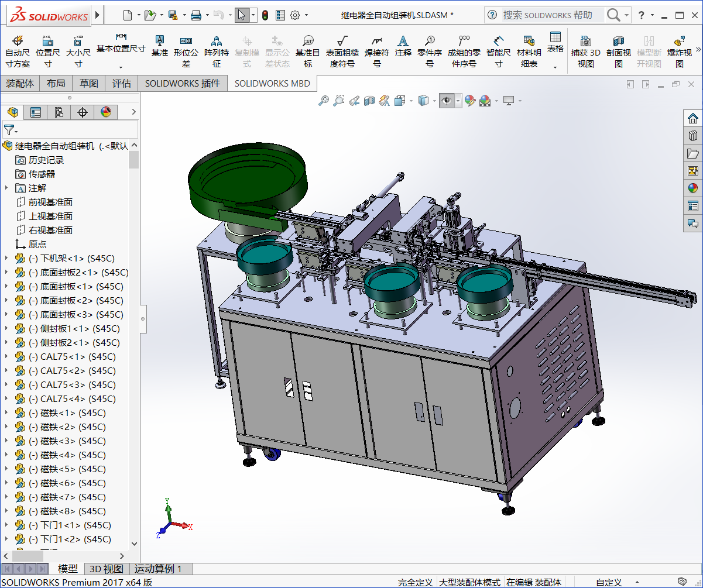
Task: Expand the 下机架<1> component
Action: coord(6,258)
